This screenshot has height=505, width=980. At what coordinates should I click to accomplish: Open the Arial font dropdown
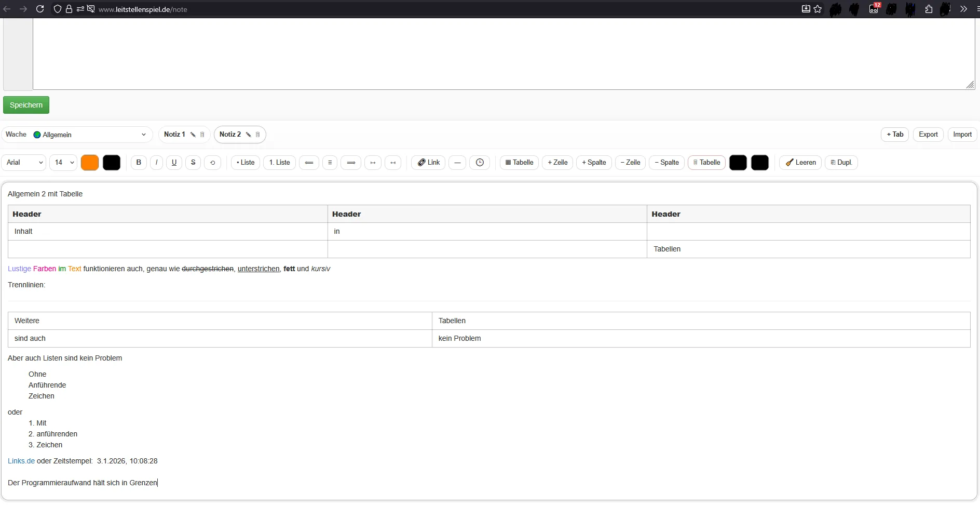(24, 163)
